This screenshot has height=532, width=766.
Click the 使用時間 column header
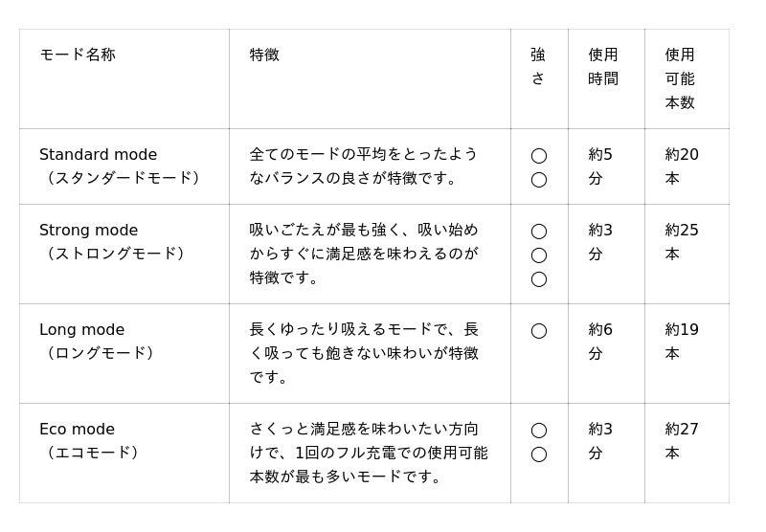(603, 67)
